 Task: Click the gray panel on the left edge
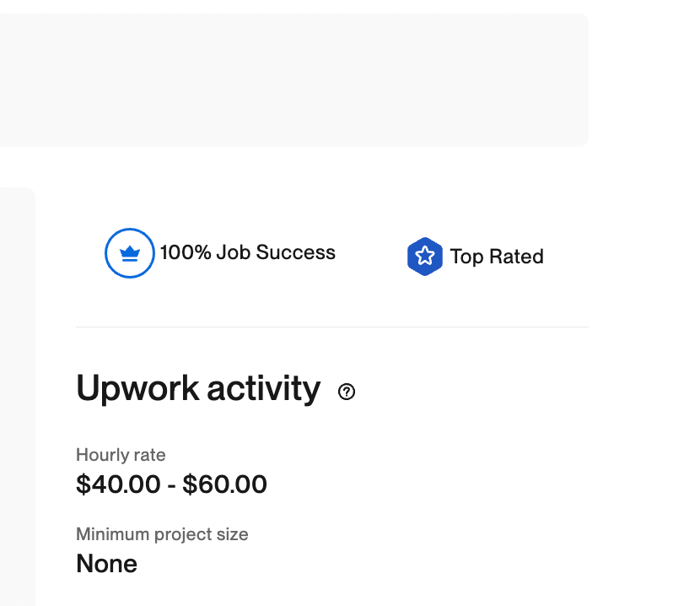pos(17,397)
